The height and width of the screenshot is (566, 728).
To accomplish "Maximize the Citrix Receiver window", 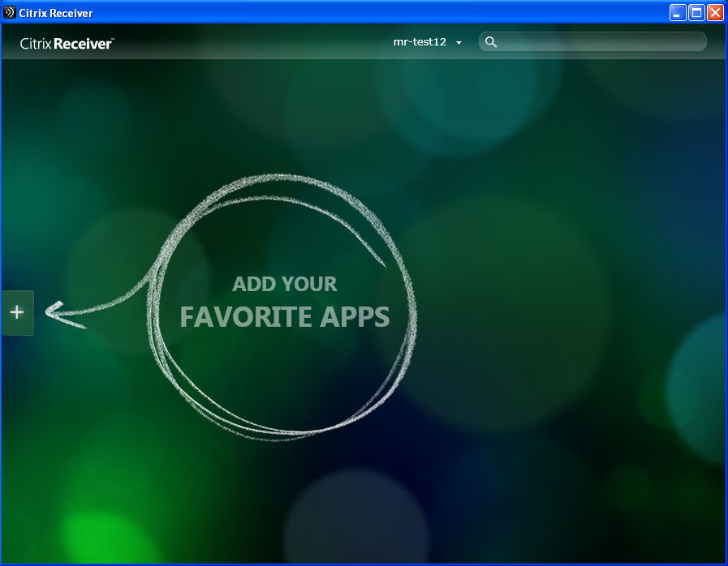I will pyautogui.click(x=696, y=13).
